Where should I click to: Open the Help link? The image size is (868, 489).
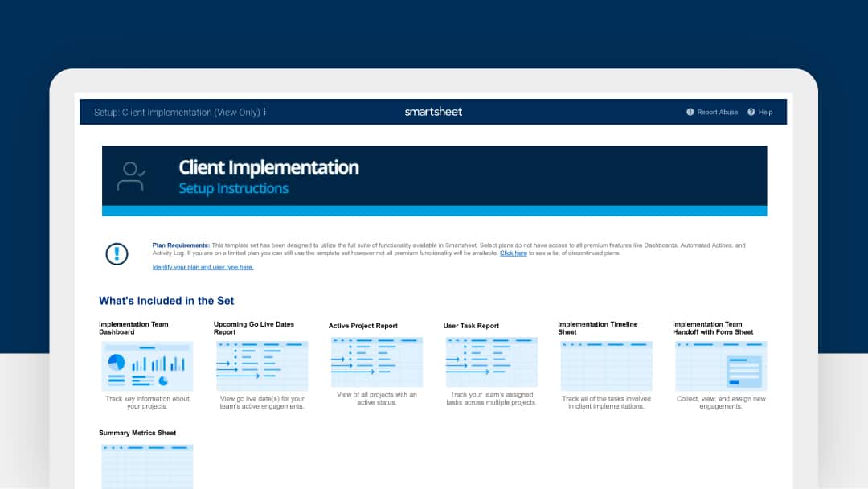tap(766, 112)
